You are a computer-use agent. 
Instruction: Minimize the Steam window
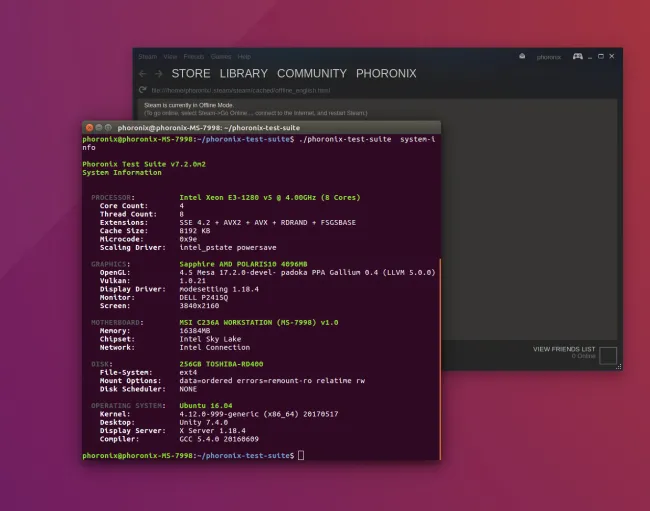click(590, 57)
